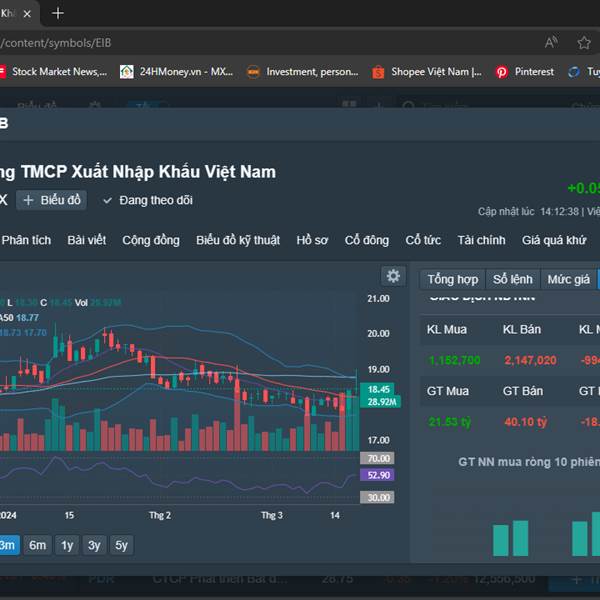Image resolution: width=600 pixels, height=600 pixels.
Task: Click GT Mua value 21.53 tỷ
Action: [x=450, y=422]
